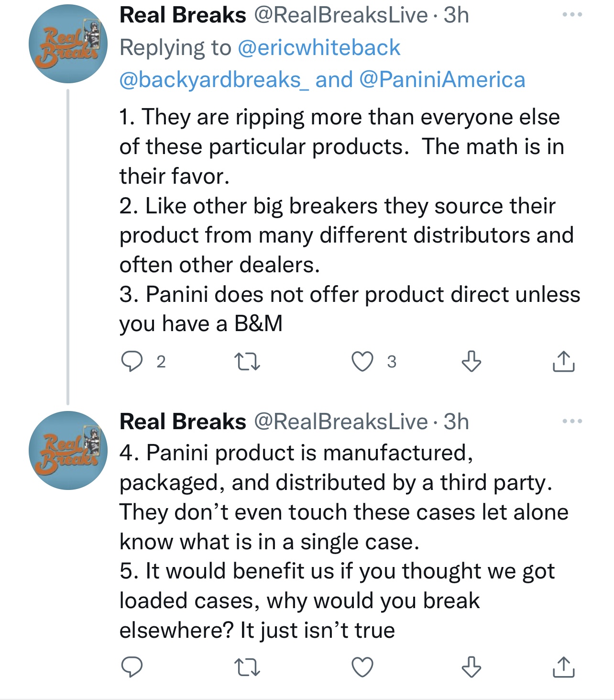Open the first tweet's 3h timestamp
This screenshot has height=700, width=614.
click(456, 15)
